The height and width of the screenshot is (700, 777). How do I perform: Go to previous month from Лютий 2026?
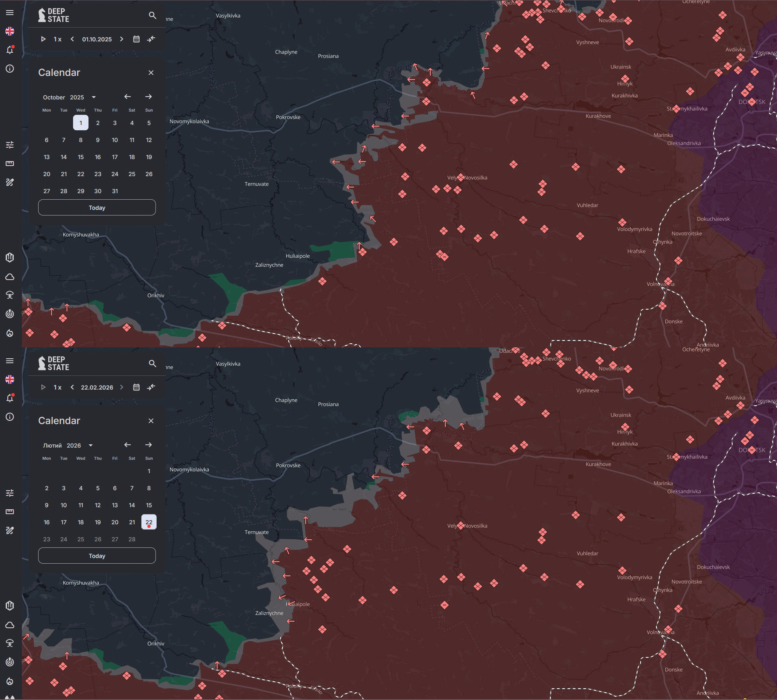tap(127, 445)
